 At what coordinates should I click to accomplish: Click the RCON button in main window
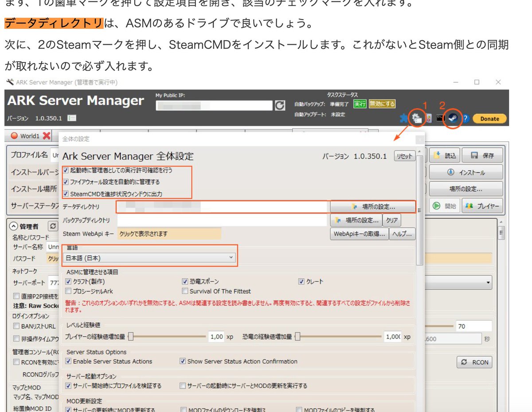point(474,362)
